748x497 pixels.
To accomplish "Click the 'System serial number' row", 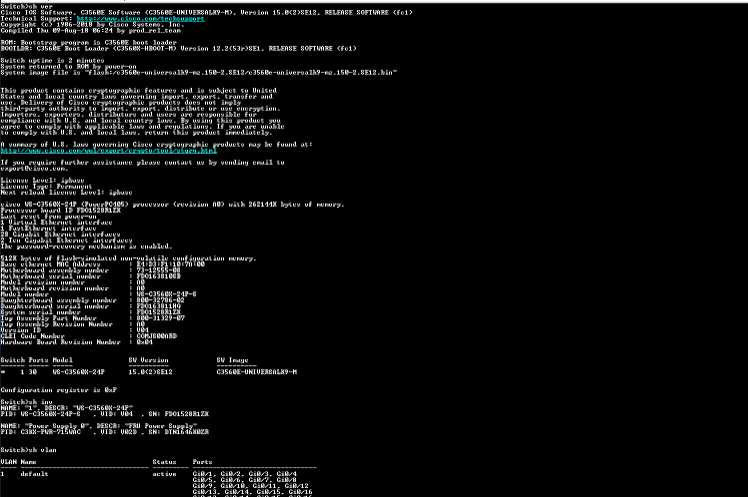I will click(x=91, y=312).
